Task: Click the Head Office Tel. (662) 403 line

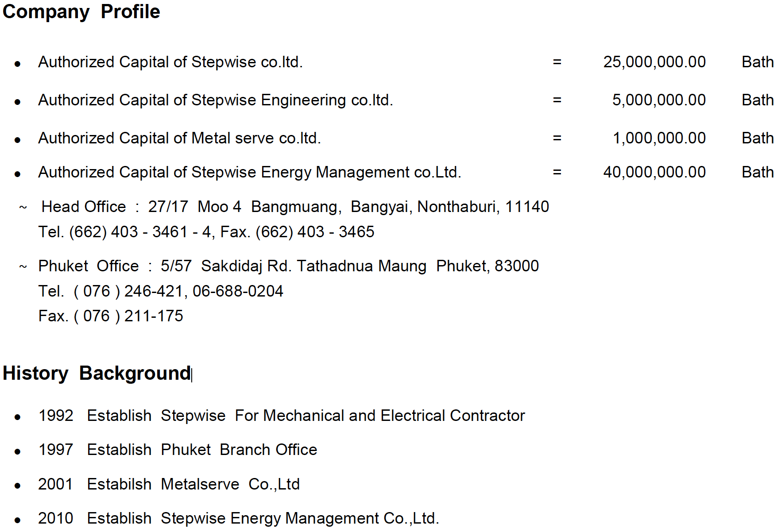Action: [x=206, y=232]
